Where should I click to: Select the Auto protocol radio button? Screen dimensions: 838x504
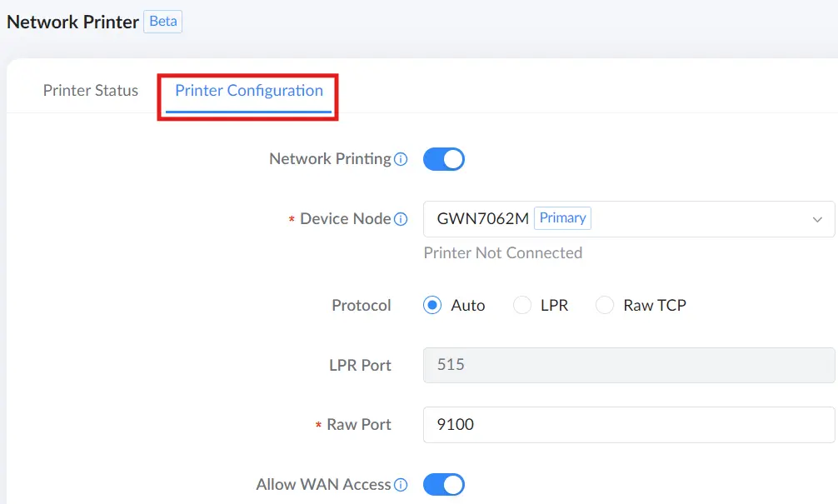click(x=431, y=305)
